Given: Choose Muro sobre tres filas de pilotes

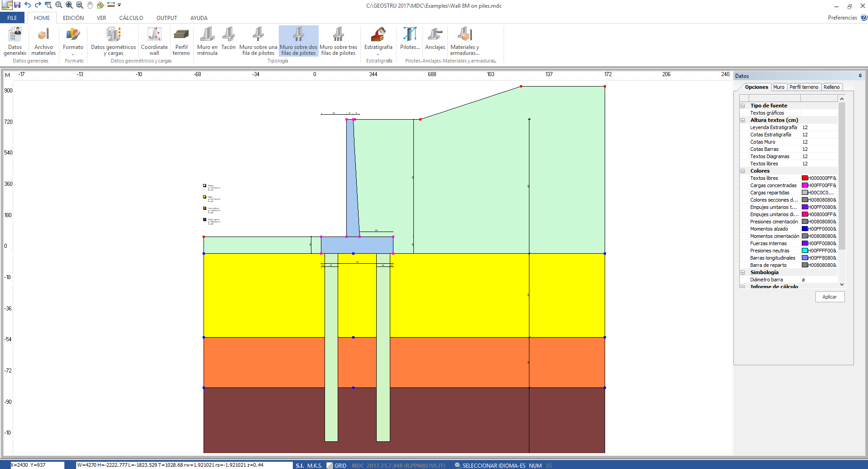Looking at the screenshot, I should (x=338, y=41).
